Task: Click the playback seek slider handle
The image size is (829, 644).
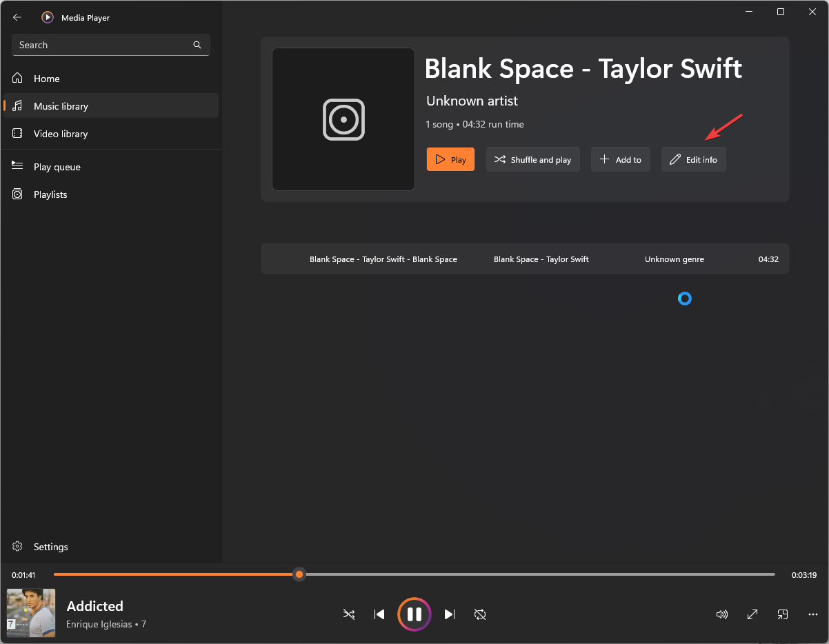Action: [299, 574]
